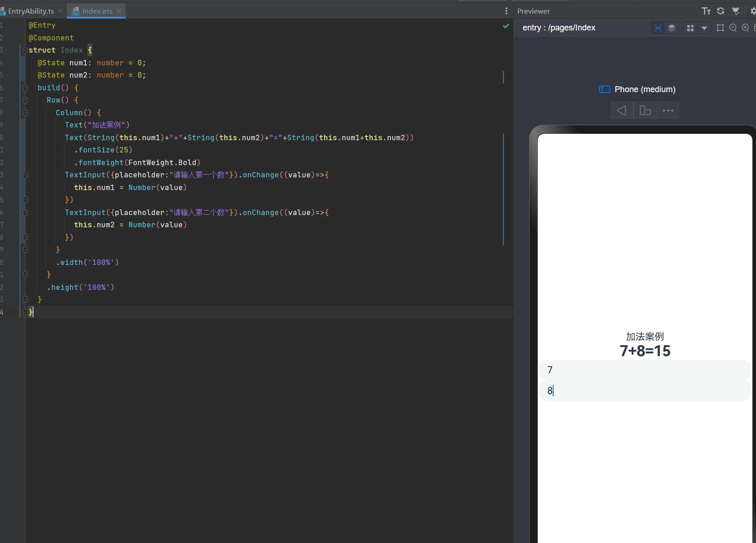Screen dimensions: 756x543
Task: Click fold end marker after this.num2 assignment
Action: click(25, 237)
